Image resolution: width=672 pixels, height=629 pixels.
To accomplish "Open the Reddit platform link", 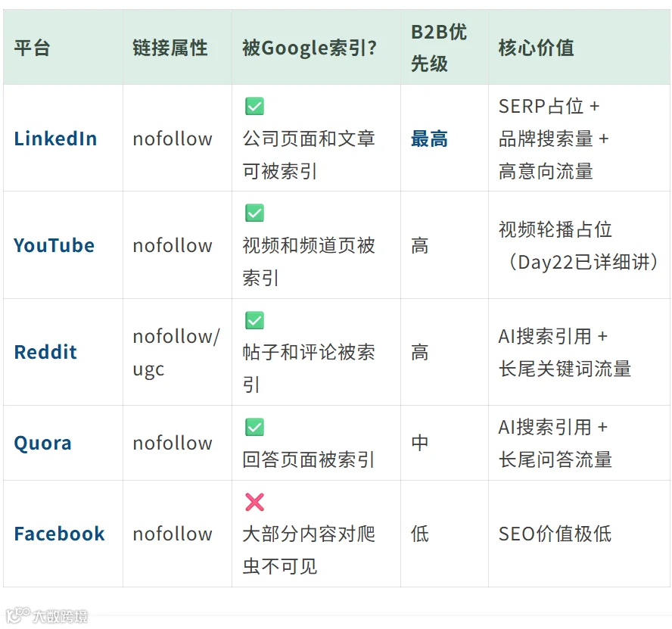I will point(45,352).
